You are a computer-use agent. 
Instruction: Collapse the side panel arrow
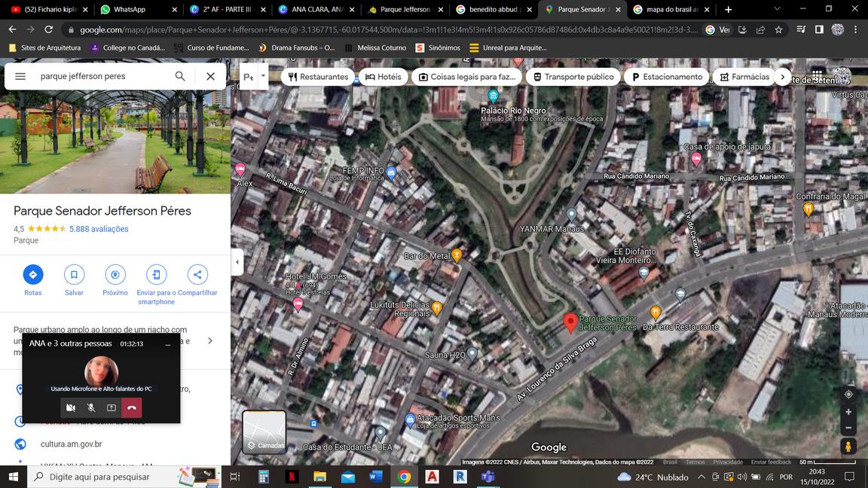coord(237,262)
